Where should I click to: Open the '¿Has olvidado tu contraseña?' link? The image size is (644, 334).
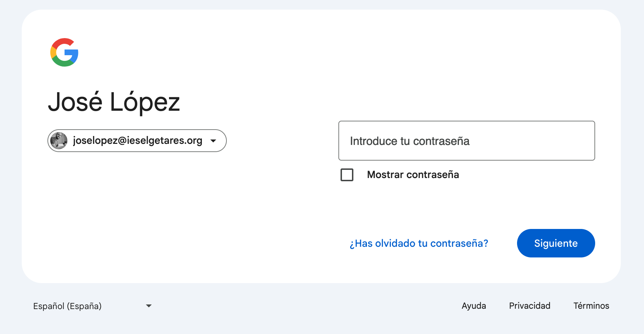tap(419, 243)
